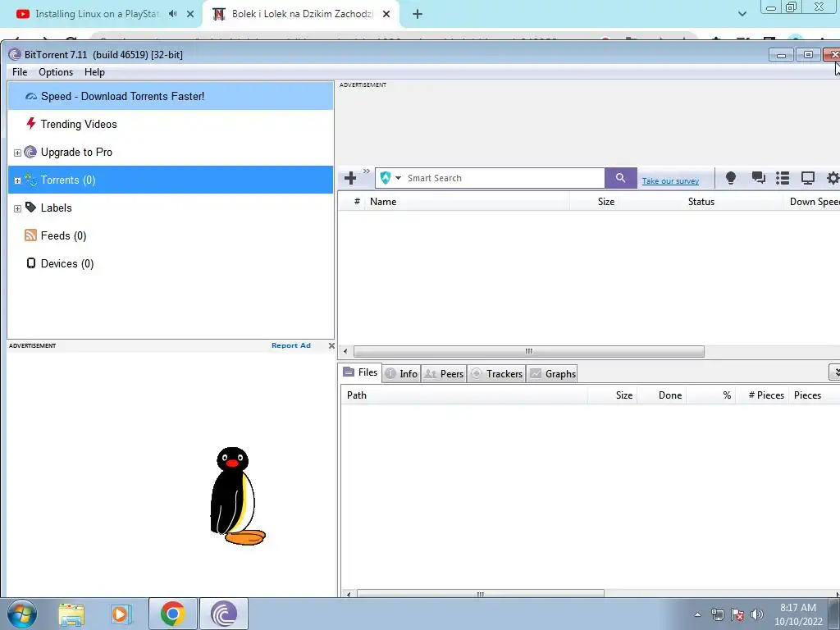
Task: Click BitTorrent taskbar icon
Action: tap(224, 614)
